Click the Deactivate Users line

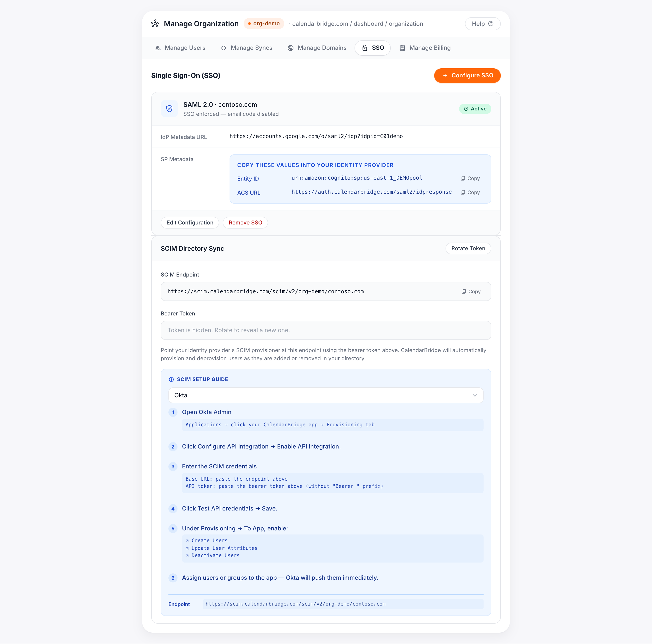click(x=212, y=556)
